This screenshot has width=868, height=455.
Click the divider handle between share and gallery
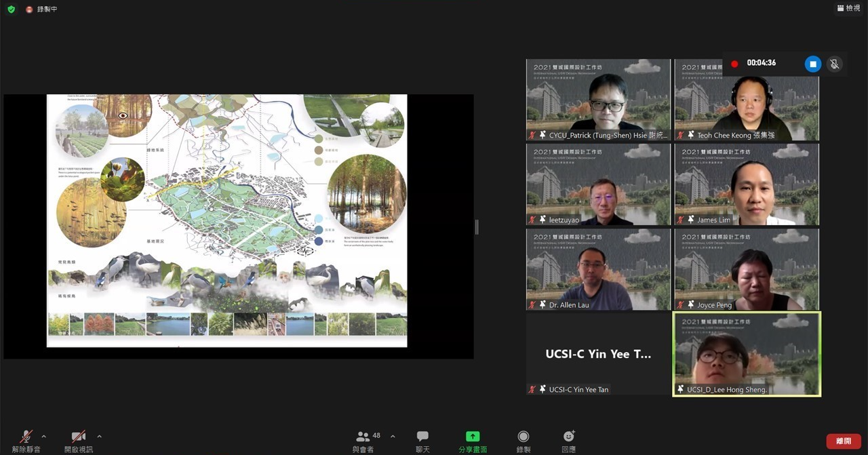point(477,227)
